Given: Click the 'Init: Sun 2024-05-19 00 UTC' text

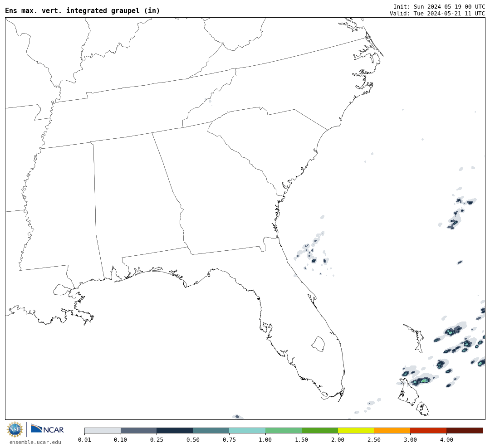Looking at the screenshot, I should [x=439, y=6].
